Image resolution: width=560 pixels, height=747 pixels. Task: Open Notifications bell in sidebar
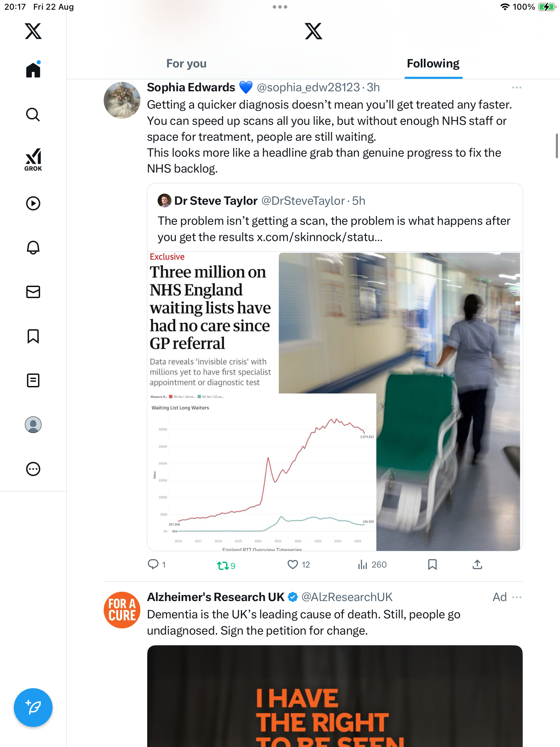tap(33, 248)
